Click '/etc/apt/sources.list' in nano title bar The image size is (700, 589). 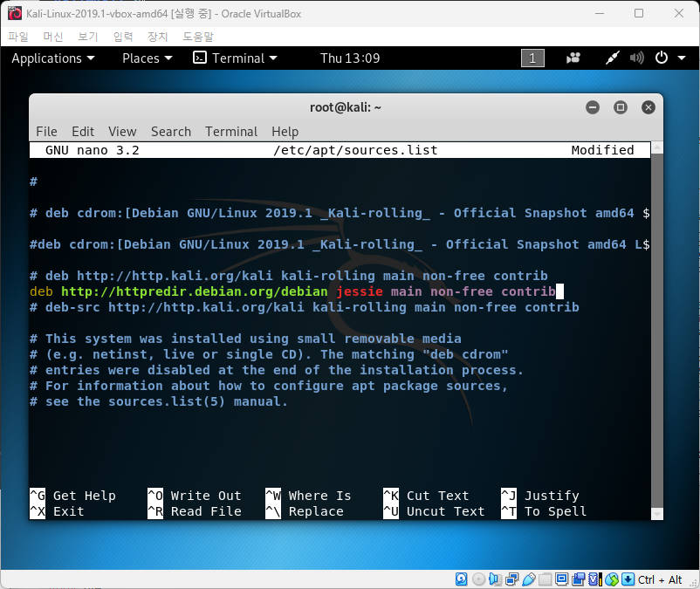(355, 150)
